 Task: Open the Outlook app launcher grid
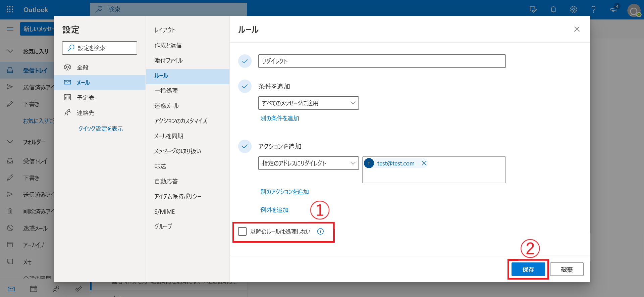10,9
